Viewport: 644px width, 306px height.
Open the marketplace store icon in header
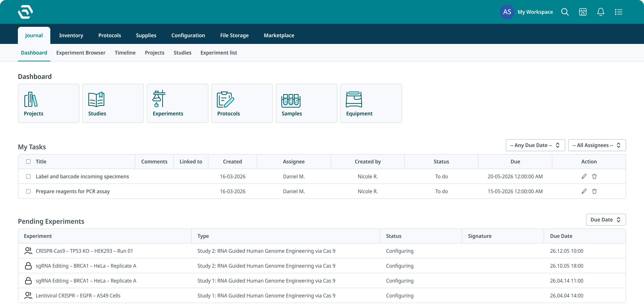583,12
